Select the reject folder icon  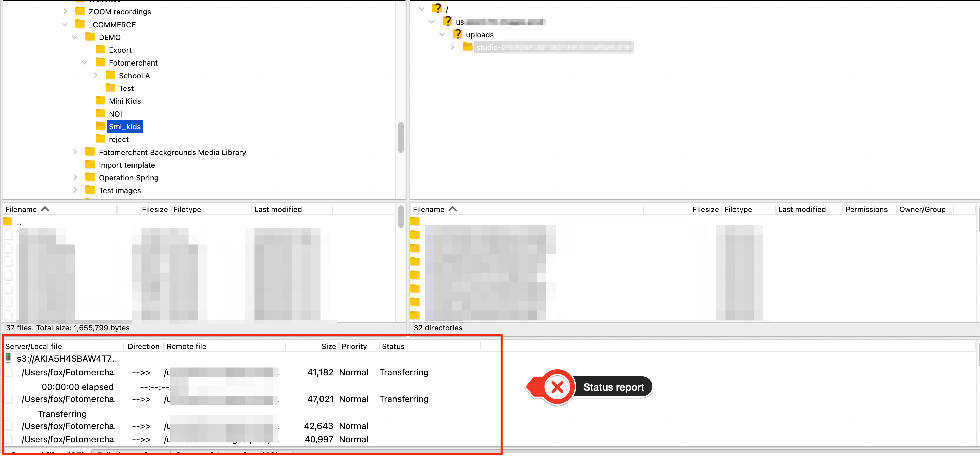coord(100,139)
